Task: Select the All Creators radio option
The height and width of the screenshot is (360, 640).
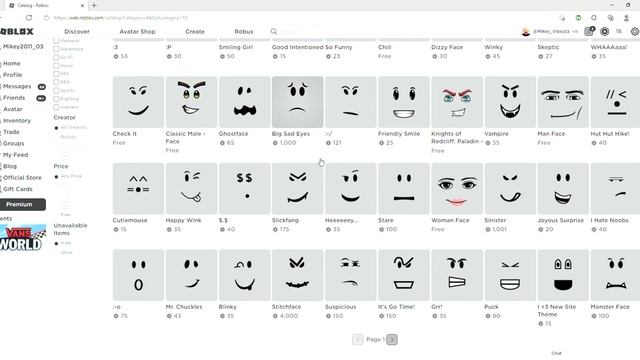Action: point(56,128)
